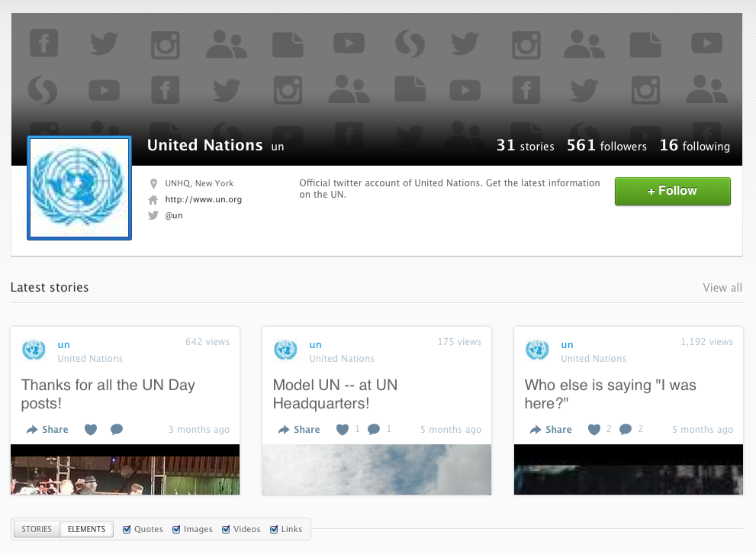Click the '3 months ago' timestamp
756x555 pixels.
[x=199, y=430]
